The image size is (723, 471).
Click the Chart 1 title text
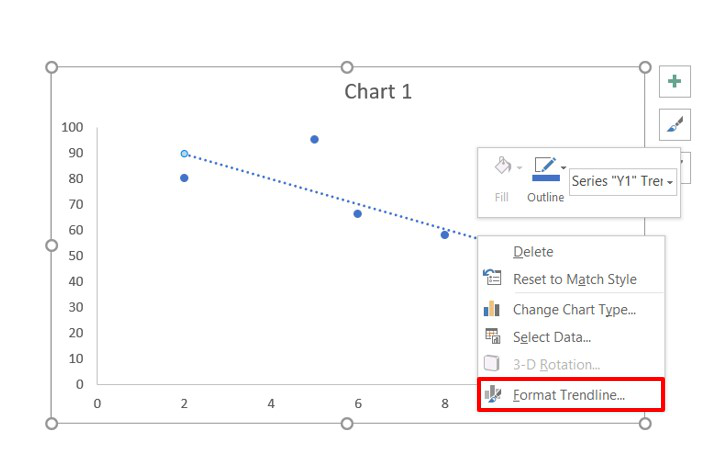(x=378, y=91)
